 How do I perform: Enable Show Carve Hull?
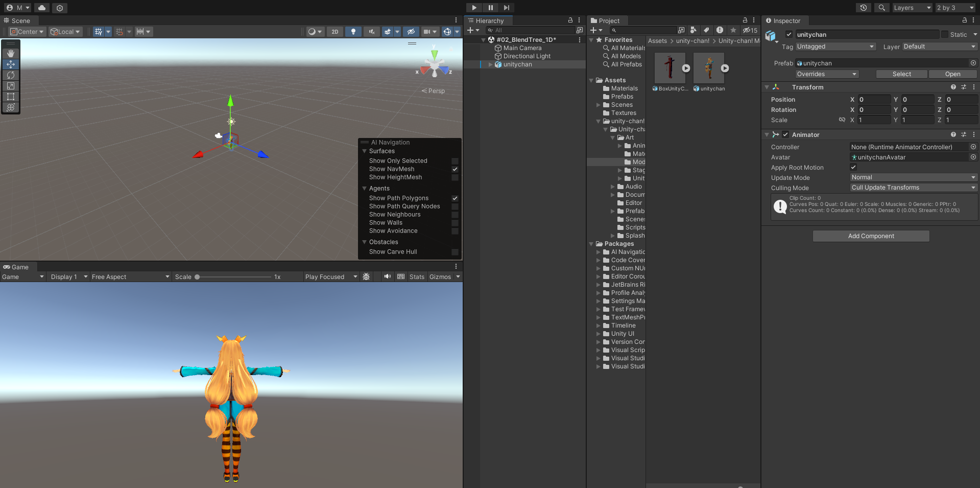[455, 252]
